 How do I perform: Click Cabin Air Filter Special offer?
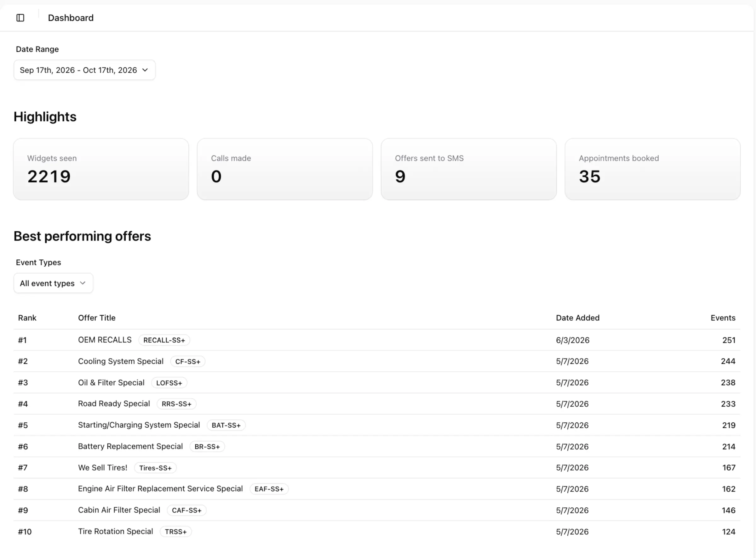click(119, 510)
